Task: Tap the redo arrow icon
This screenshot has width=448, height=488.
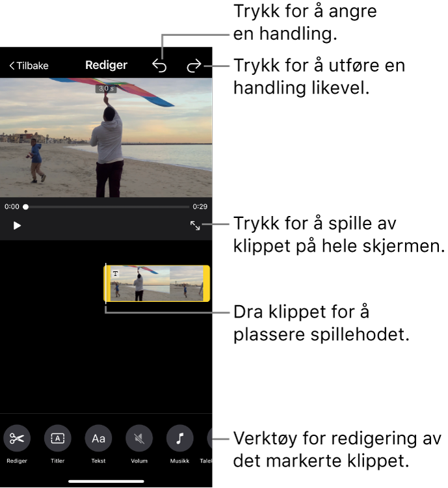Action: (x=194, y=66)
